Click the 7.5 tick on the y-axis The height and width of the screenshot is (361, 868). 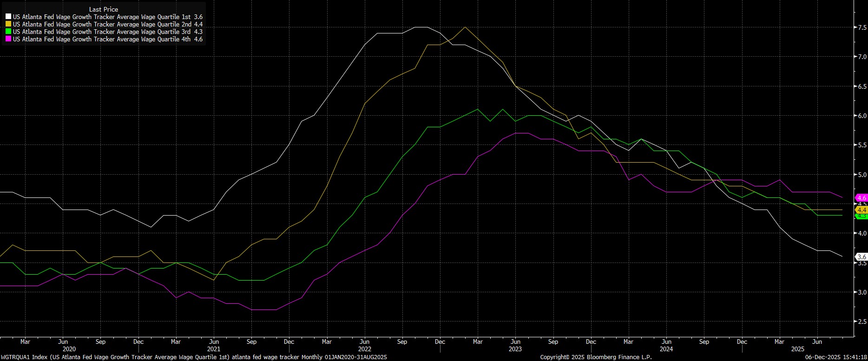(862, 27)
